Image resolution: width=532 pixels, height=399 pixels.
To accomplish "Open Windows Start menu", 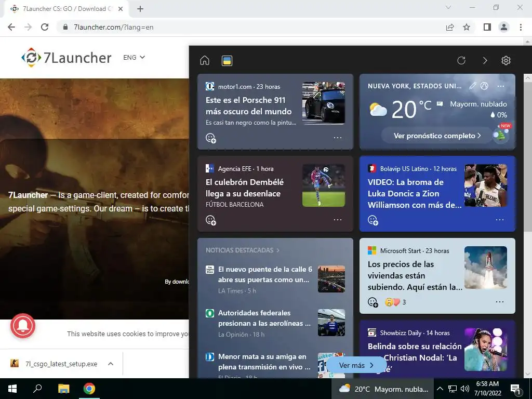I will click(12, 389).
